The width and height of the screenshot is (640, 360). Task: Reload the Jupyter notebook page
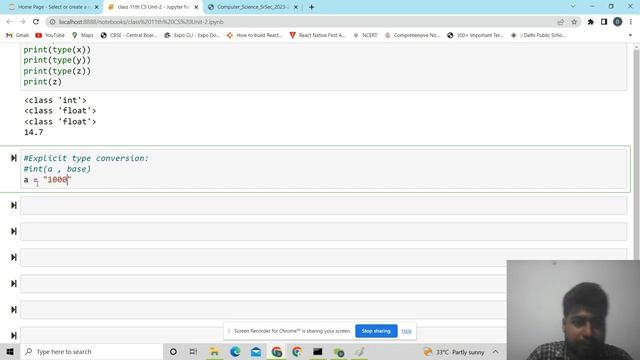[x=36, y=22]
